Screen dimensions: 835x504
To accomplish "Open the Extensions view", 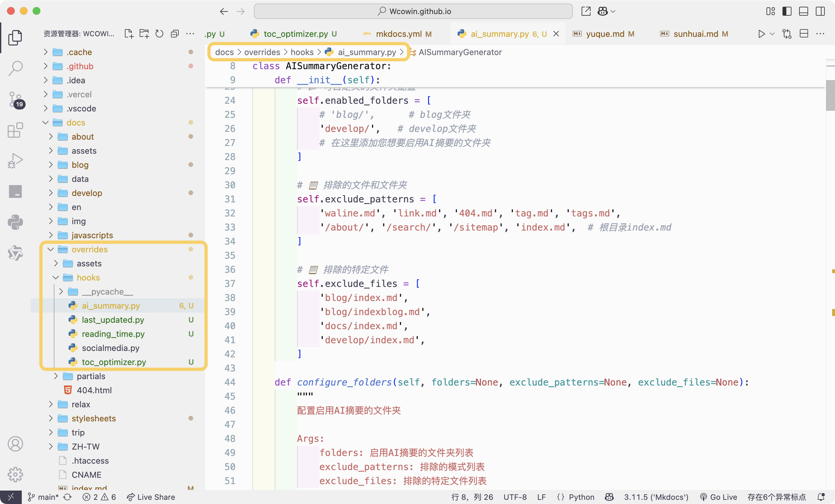I will pyautogui.click(x=15, y=130).
